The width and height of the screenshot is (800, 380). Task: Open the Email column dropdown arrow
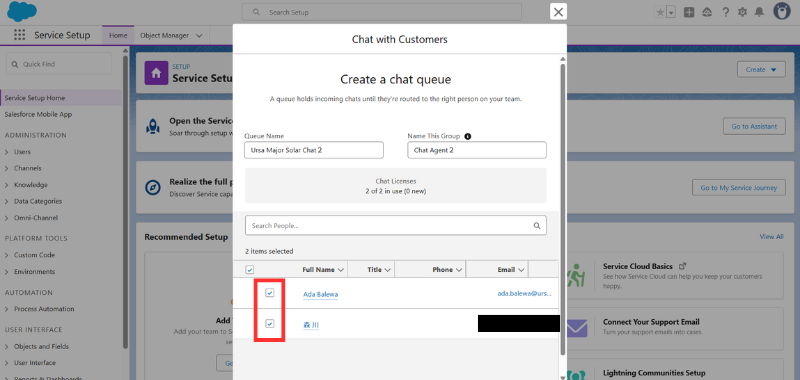tap(521, 270)
